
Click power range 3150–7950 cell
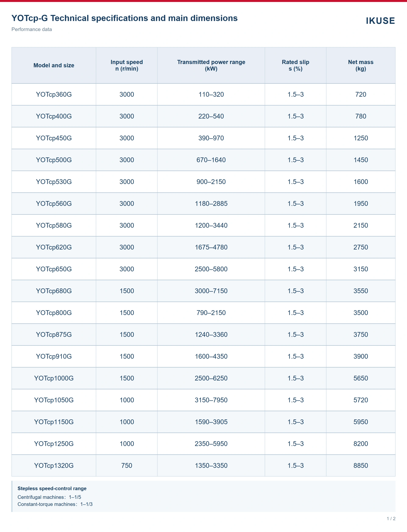pos(211,400)
